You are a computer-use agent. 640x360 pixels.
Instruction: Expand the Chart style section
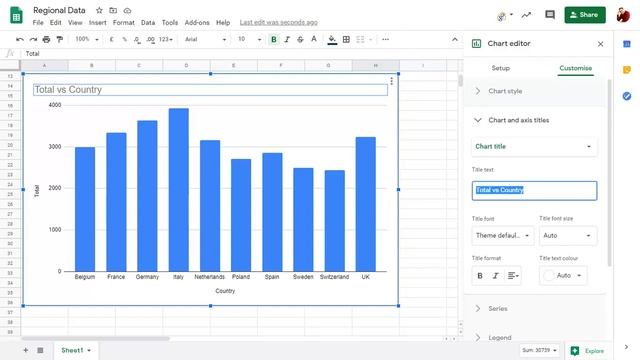[535, 91]
